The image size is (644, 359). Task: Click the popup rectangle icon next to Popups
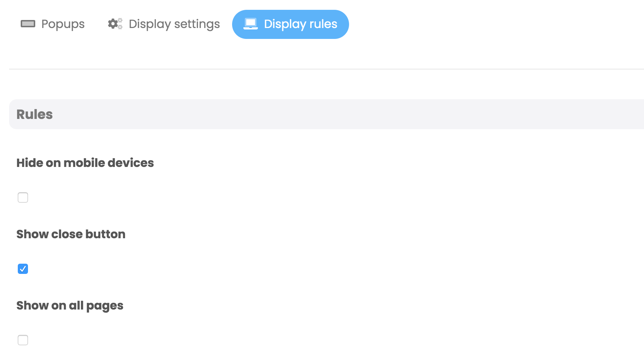point(28,24)
